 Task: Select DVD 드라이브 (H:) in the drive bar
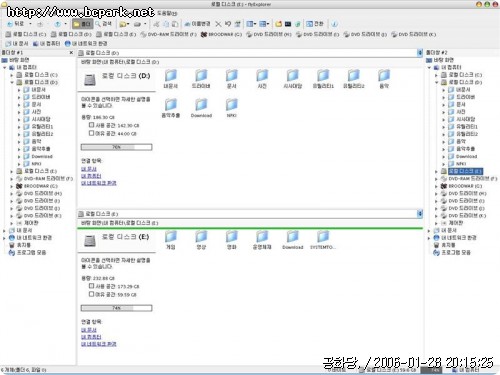click(x=269, y=34)
